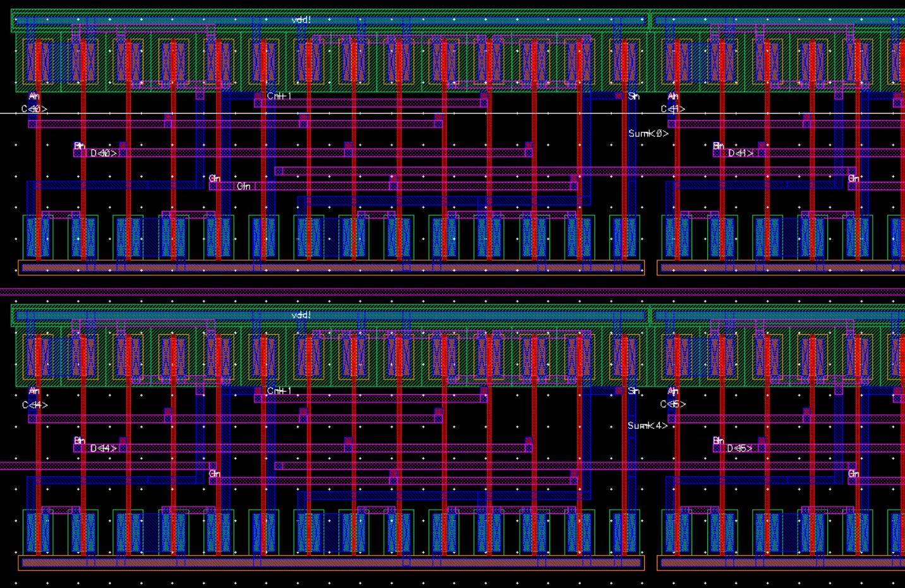The image size is (905, 588).
Task: Click the Sumk<0> output label
Action: click(648, 133)
